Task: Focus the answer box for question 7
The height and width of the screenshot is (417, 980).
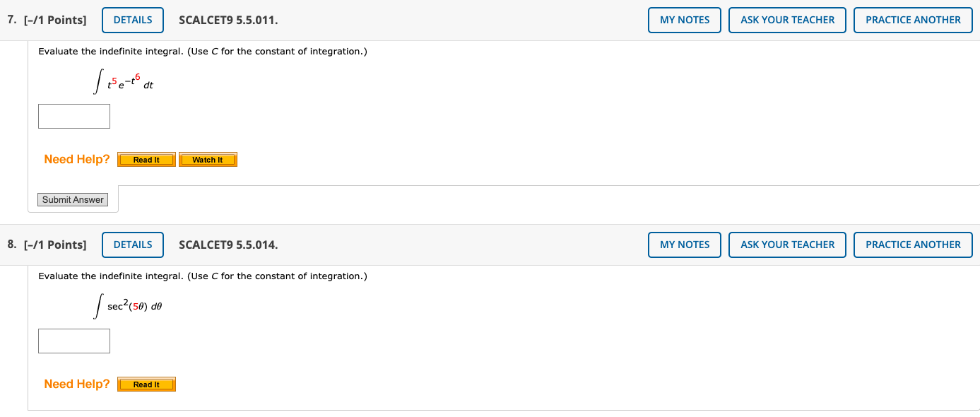Action: coord(74,117)
